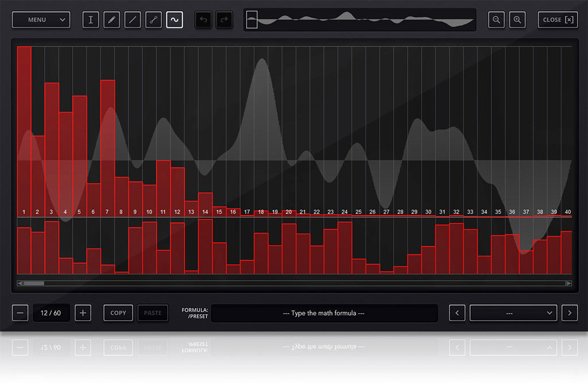Click the PASTE button
The image size is (588, 385).
[153, 313]
